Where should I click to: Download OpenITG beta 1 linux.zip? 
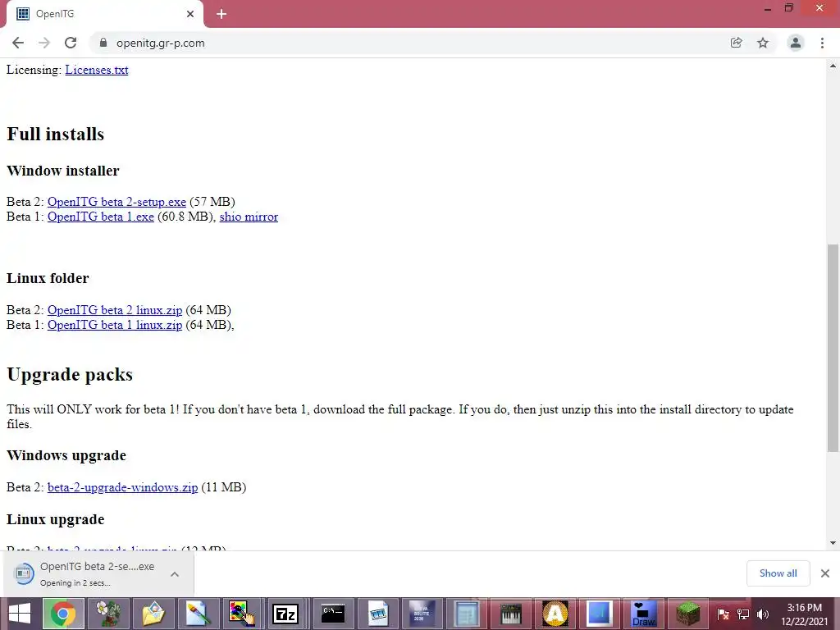point(115,325)
